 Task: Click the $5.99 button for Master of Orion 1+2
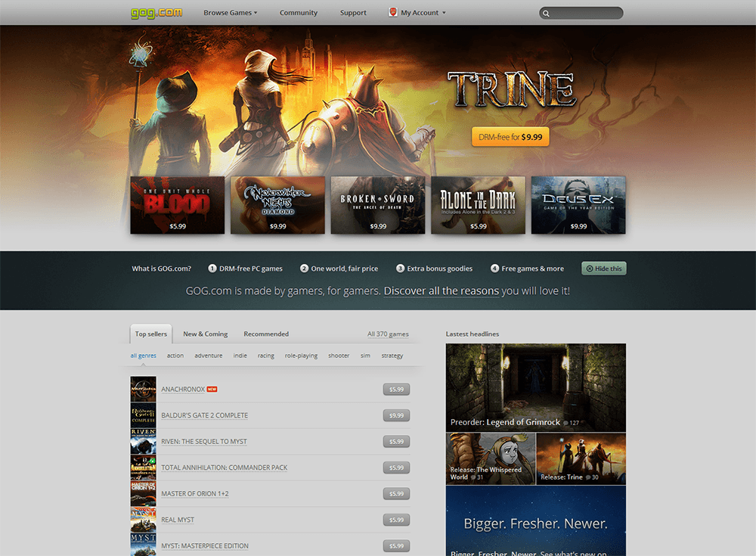point(396,494)
